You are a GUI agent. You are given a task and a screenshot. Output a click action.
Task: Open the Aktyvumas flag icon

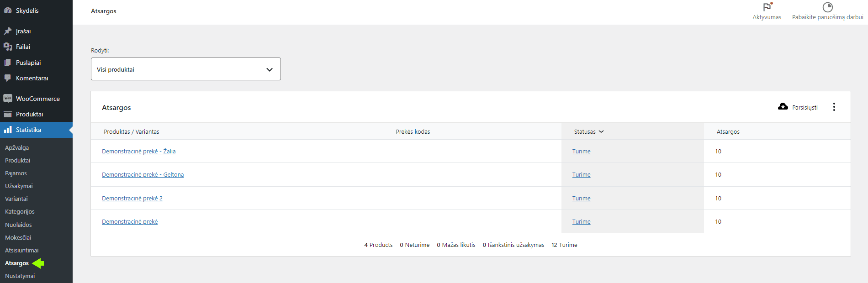pyautogui.click(x=767, y=7)
